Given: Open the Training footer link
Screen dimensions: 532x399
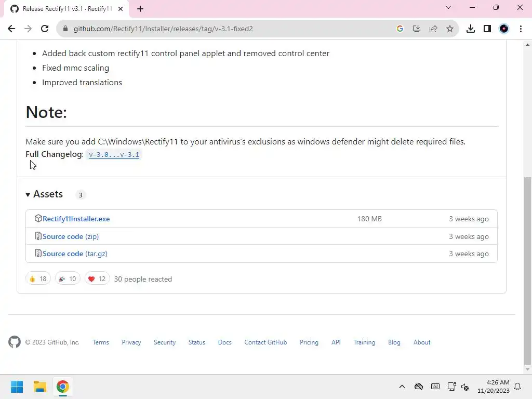Looking at the screenshot, I should (364, 342).
